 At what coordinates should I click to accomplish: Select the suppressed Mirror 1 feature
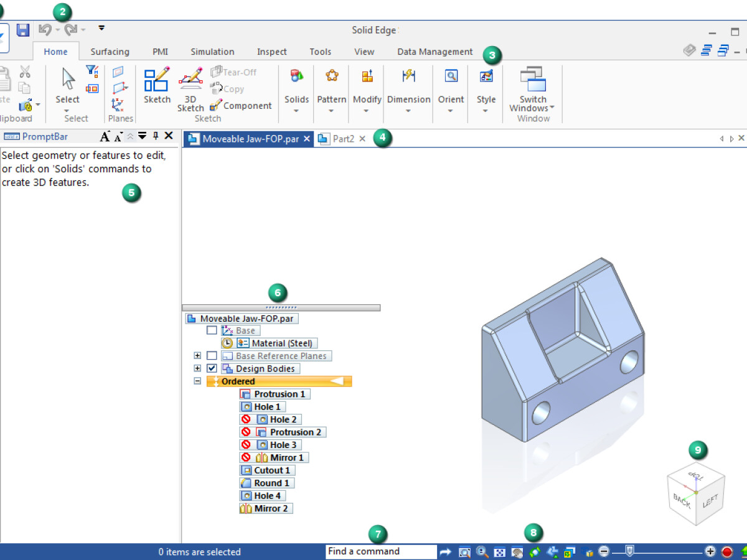282,457
